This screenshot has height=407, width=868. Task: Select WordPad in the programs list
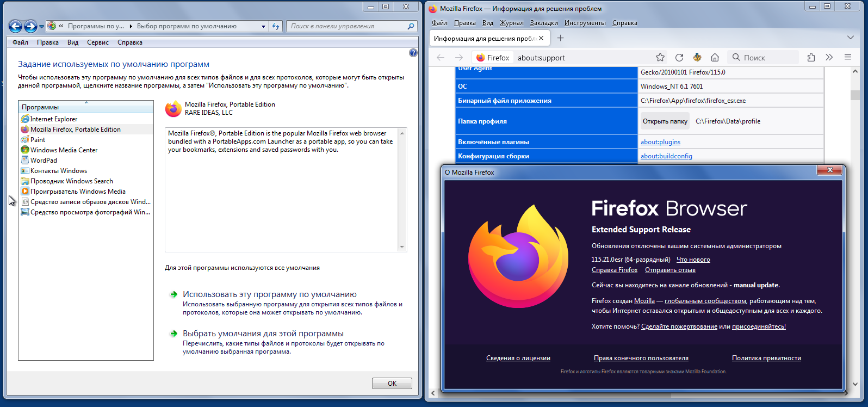click(86, 161)
